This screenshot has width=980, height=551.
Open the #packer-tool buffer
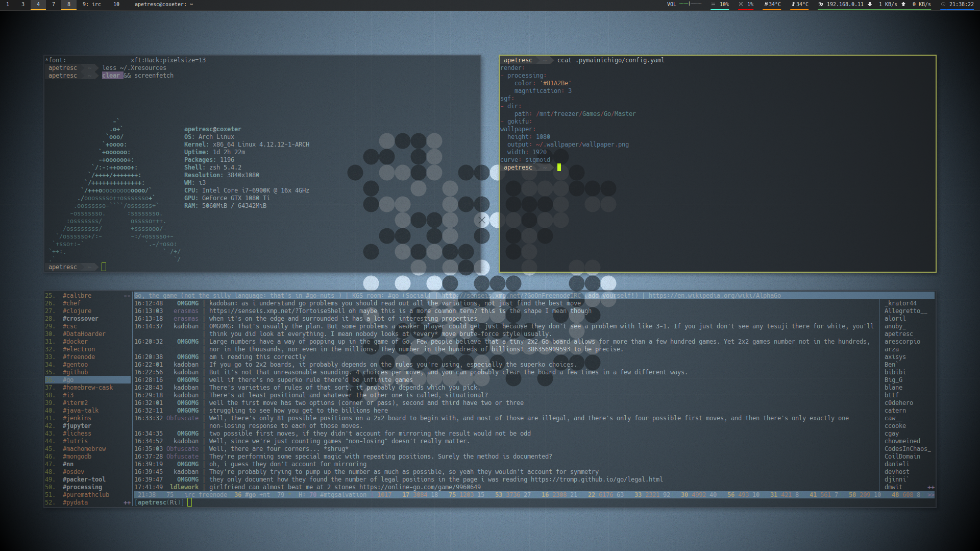(84, 480)
